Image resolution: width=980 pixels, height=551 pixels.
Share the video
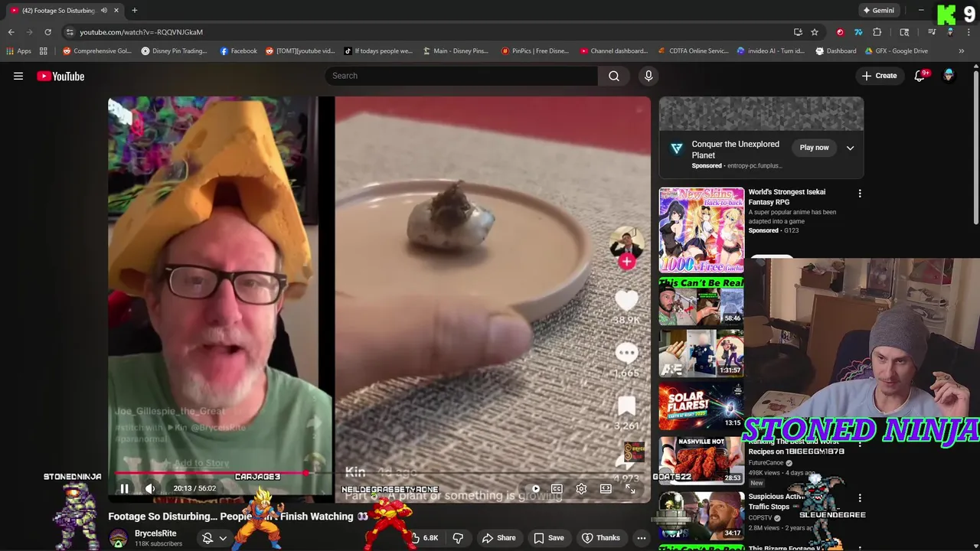[498, 538]
